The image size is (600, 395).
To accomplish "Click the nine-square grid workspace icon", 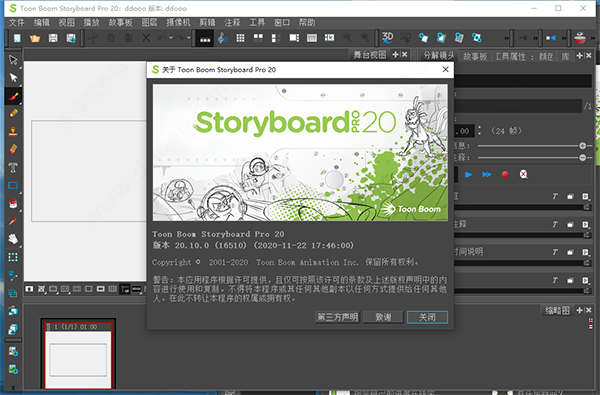I will [x=240, y=38].
